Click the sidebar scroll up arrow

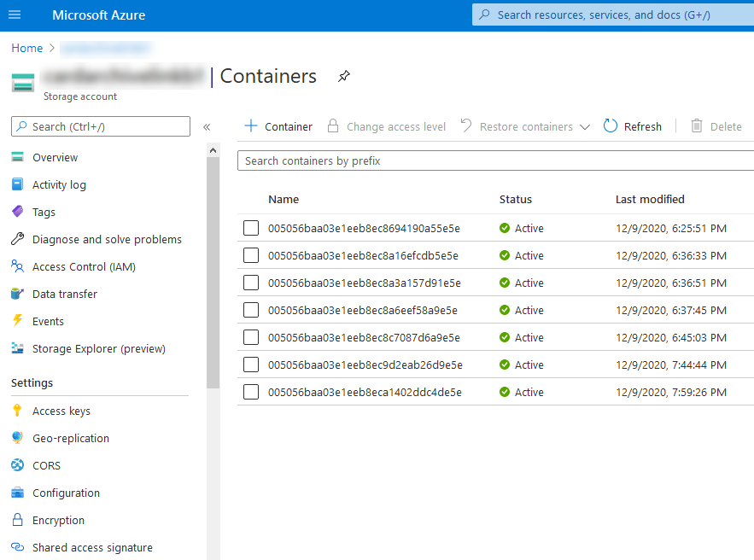click(213, 150)
